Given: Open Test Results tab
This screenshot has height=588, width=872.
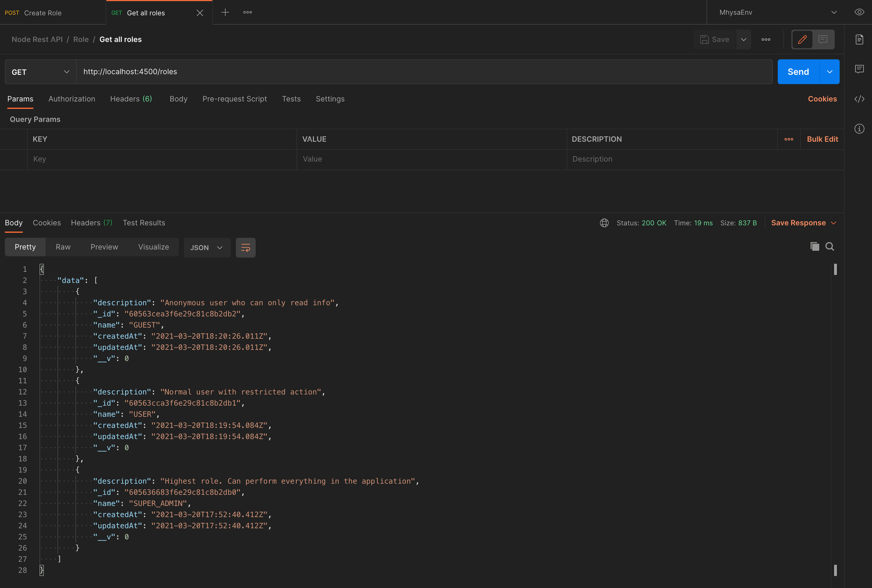Looking at the screenshot, I should pyautogui.click(x=144, y=223).
